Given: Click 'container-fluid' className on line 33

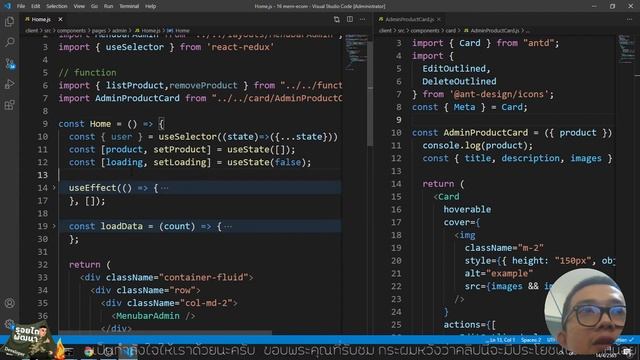Looking at the screenshot, I should pos(204,277).
